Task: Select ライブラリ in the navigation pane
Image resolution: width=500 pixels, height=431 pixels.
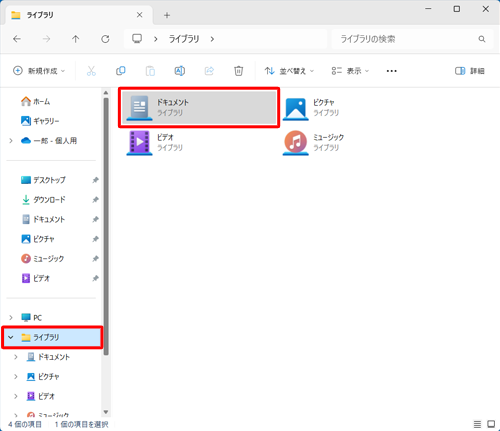Action: click(x=52, y=337)
